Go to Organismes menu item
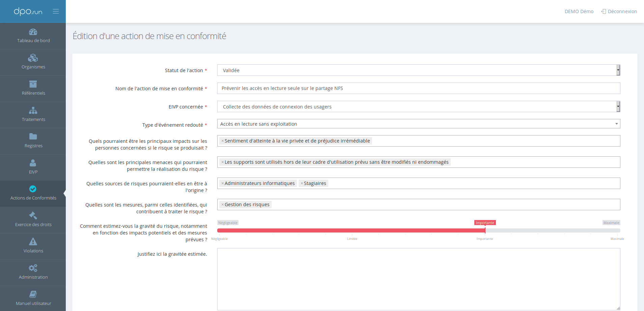 click(x=33, y=63)
